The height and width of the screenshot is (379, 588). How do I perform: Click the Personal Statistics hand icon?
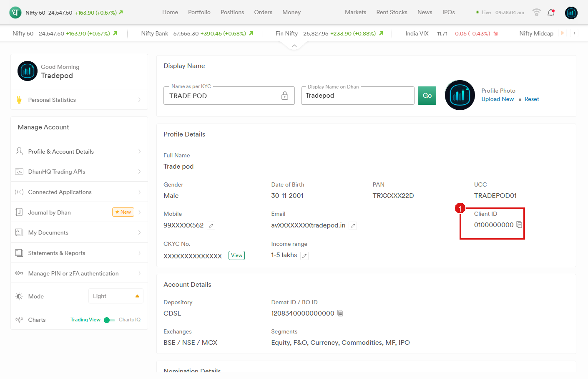[19, 100]
